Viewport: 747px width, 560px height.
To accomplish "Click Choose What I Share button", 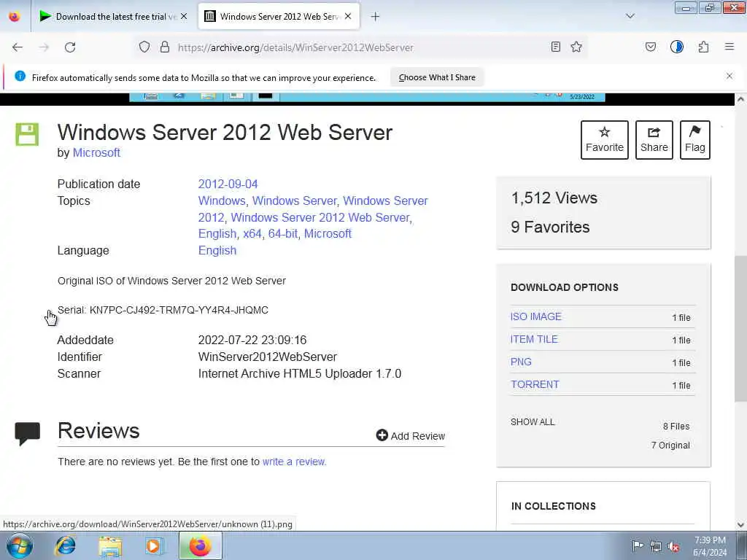I will (437, 77).
